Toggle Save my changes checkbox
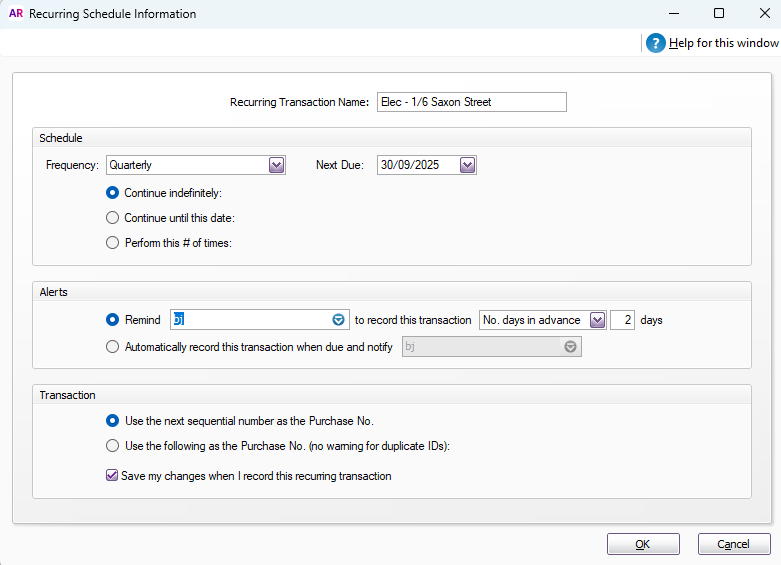Viewport: 781px width, 565px height. (x=113, y=476)
